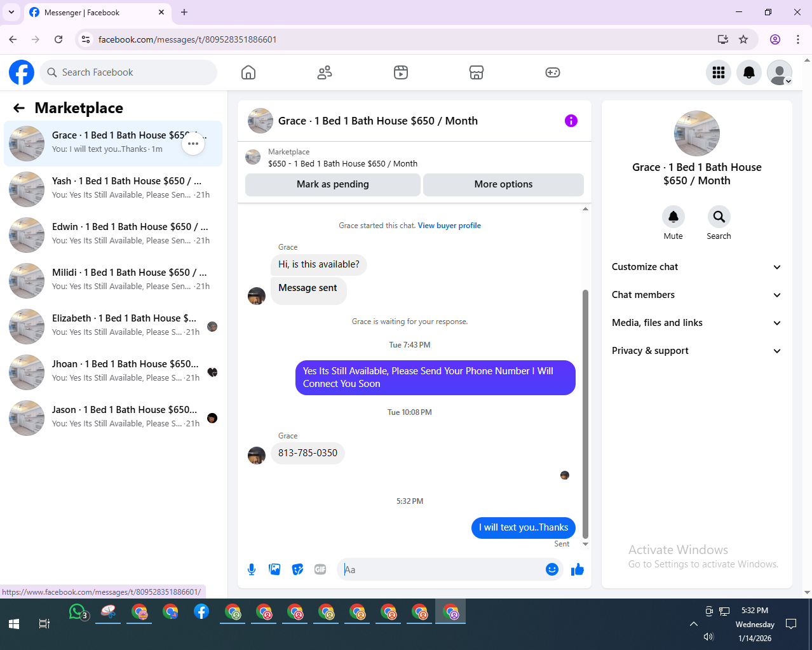
Task: Reload the page in browser
Action: (58, 39)
